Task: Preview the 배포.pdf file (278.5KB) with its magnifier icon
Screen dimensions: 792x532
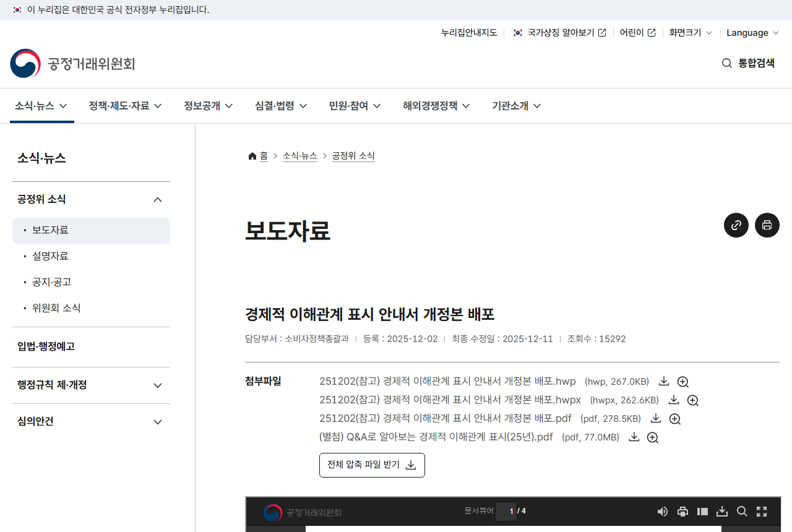Action: pyautogui.click(x=675, y=419)
